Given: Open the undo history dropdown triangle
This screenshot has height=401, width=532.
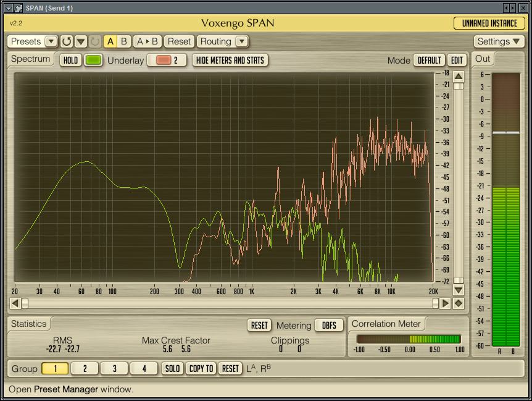Looking at the screenshot, I should click(81, 41).
